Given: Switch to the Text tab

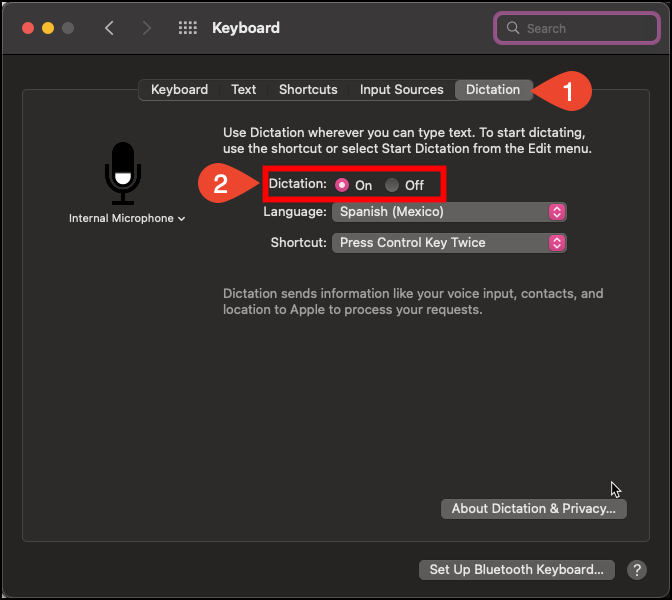Looking at the screenshot, I should (x=244, y=90).
